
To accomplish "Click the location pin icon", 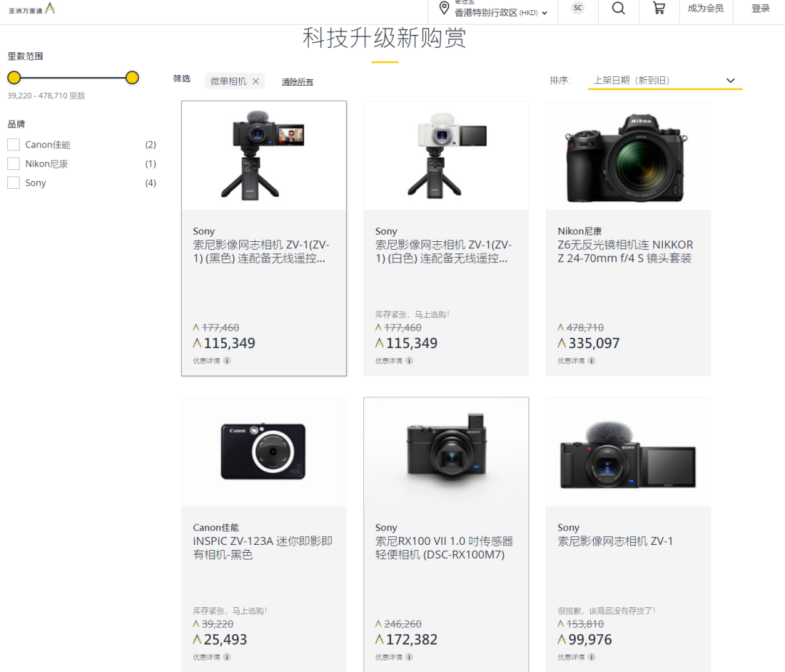I will click(443, 8).
